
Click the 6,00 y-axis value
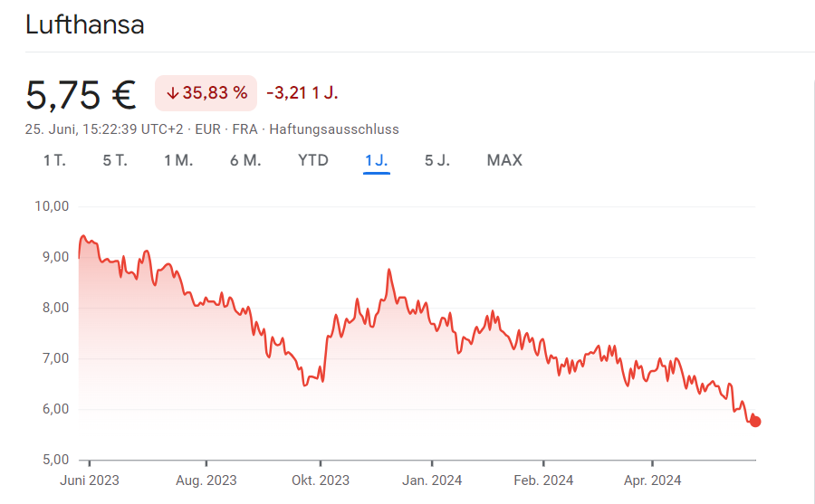click(55, 409)
